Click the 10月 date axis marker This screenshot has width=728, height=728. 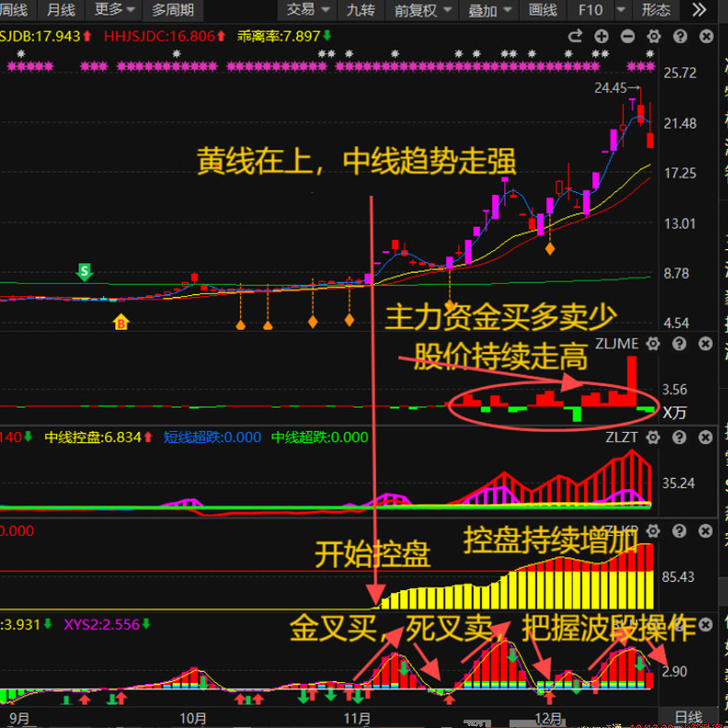pos(193,719)
